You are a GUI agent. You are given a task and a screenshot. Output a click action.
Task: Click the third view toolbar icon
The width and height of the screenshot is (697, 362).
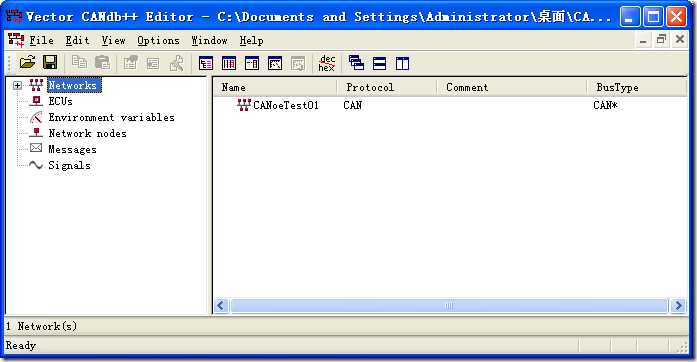(252, 64)
